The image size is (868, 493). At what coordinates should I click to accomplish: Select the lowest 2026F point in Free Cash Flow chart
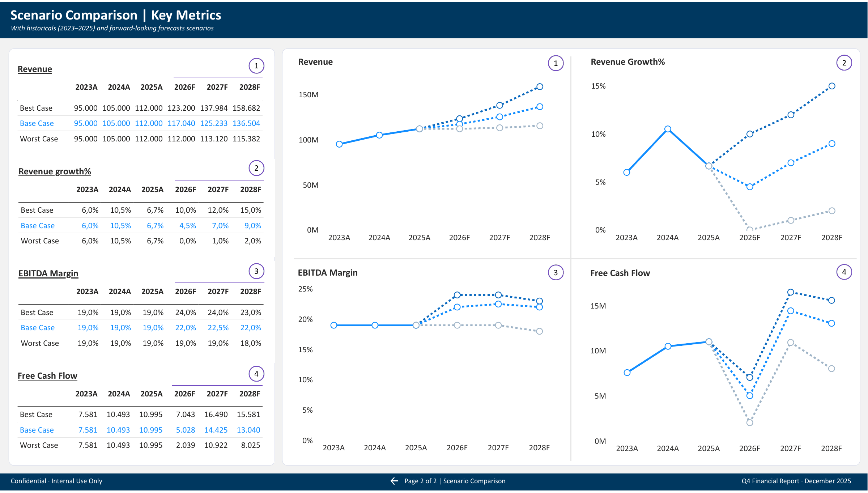(750, 423)
